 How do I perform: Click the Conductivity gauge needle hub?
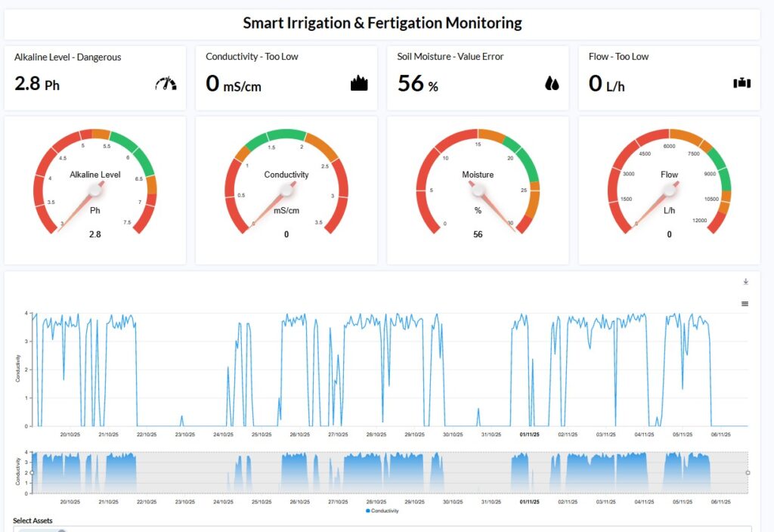(x=286, y=190)
